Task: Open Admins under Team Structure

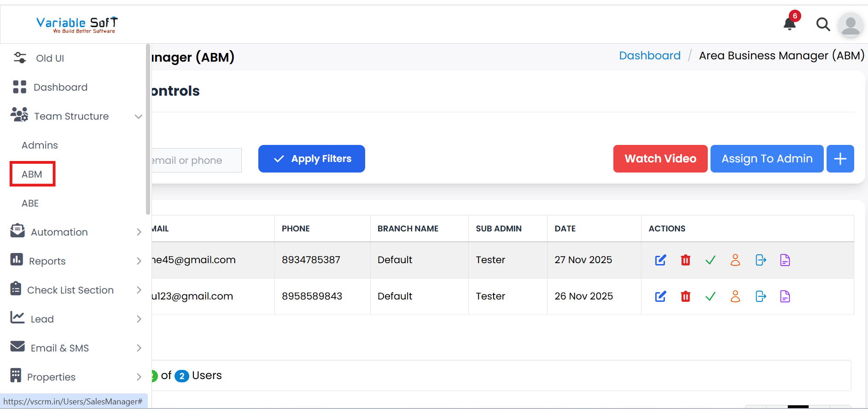Action: pyautogui.click(x=40, y=145)
